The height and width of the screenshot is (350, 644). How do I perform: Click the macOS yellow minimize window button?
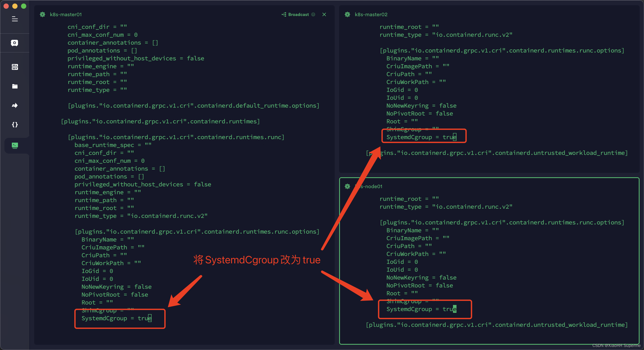click(15, 6)
